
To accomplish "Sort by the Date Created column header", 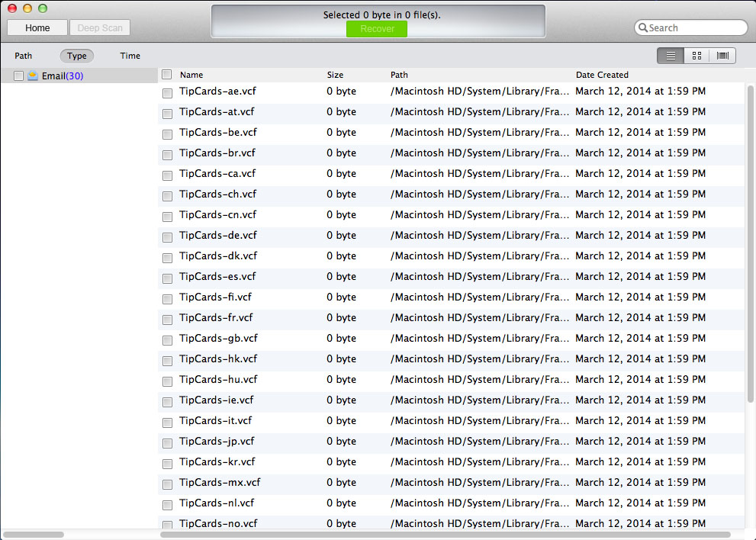I will [602, 75].
